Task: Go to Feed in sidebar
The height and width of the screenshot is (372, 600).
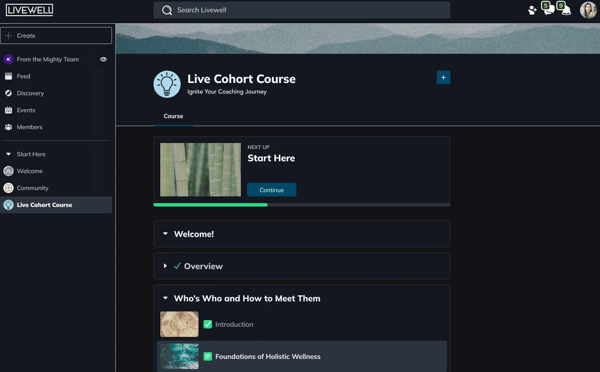Action: pyautogui.click(x=23, y=76)
